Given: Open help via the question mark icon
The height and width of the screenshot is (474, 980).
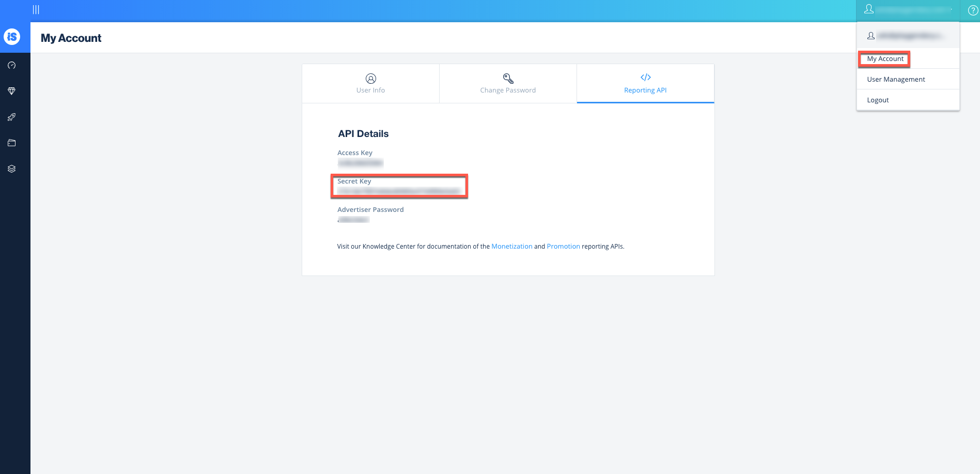Looking at the screenshot, I should pos(972,10).
